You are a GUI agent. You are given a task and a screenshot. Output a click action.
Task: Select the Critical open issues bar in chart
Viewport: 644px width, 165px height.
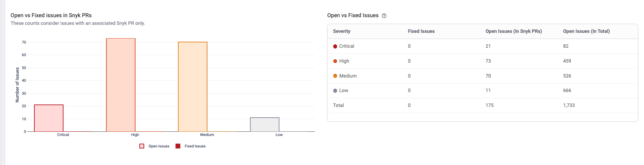(49, 118)
